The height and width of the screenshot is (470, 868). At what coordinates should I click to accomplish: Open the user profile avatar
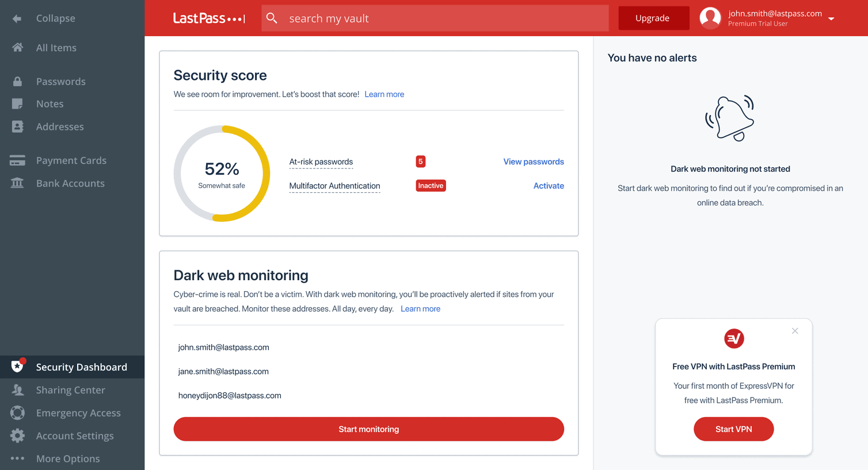point(710,18)
